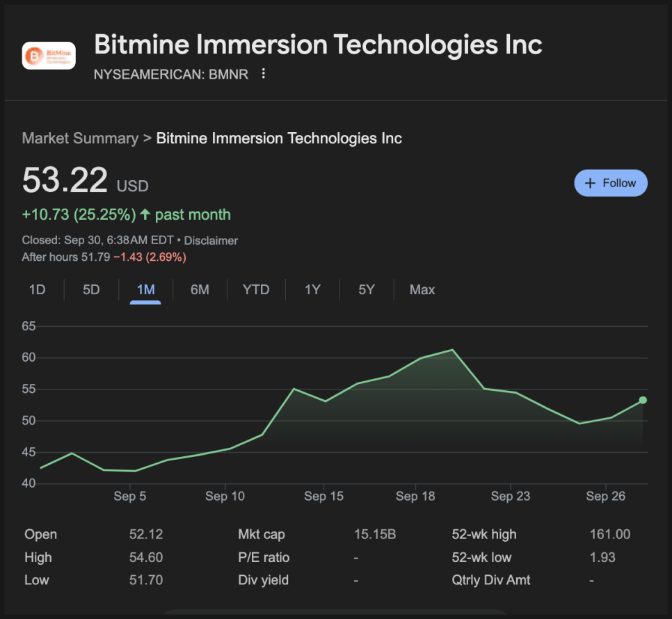
Task: Click the Qtrly Div Amt label
Action: (x=490, y=580)
